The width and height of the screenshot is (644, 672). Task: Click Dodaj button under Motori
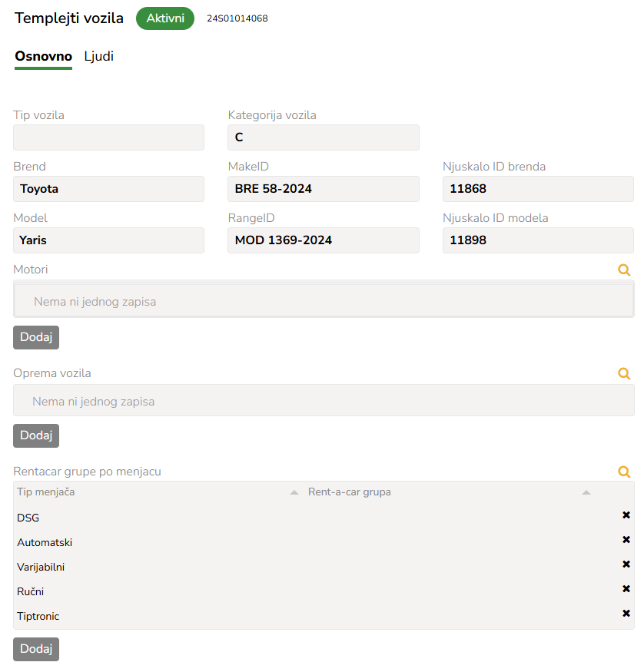click(x=36, y=338)
